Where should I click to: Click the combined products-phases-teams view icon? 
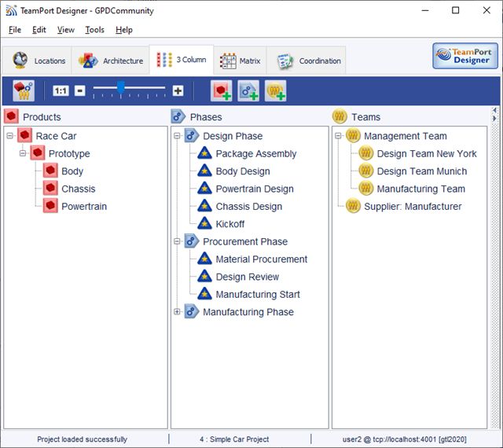24,91
